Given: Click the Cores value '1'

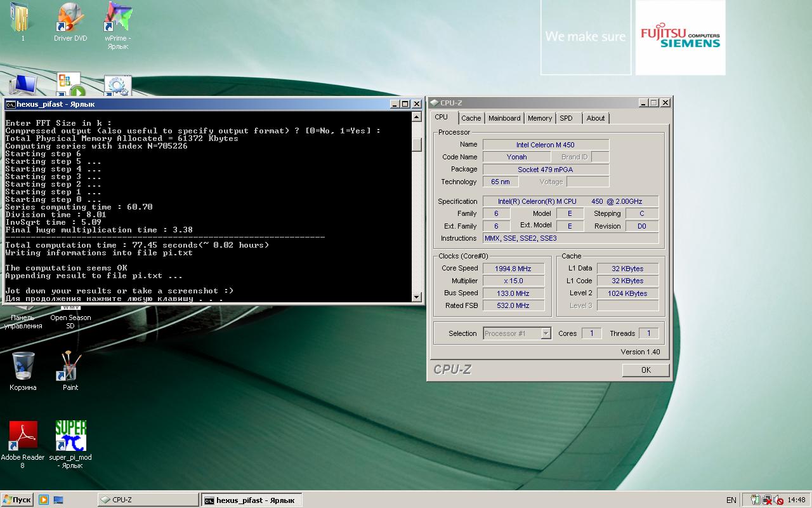Looking at the screenshot, I should click(591, 333).
